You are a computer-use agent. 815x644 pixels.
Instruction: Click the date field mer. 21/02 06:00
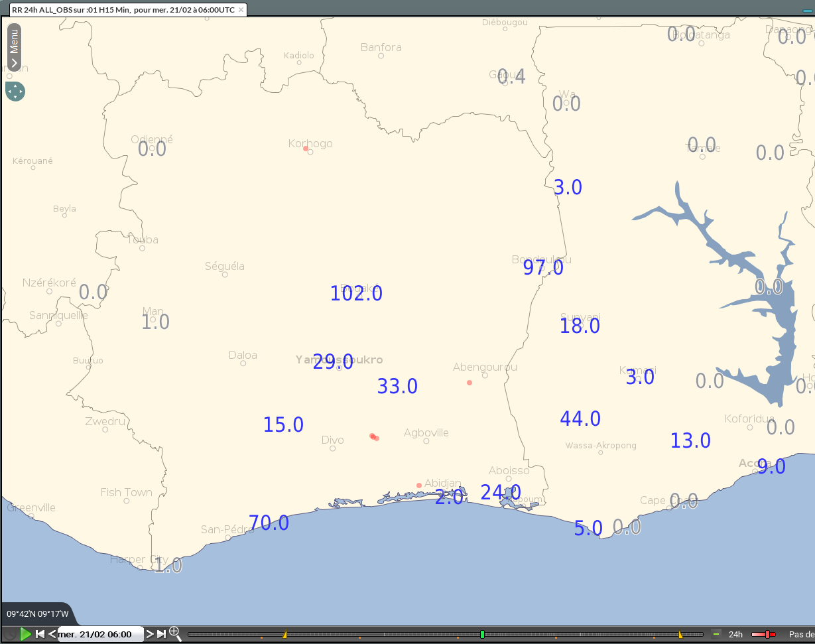pyautogui.click(x=101, y=634)
